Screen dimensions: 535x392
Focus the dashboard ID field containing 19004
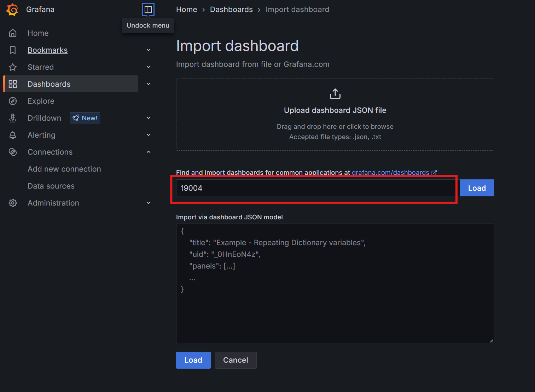coord(316,188)
